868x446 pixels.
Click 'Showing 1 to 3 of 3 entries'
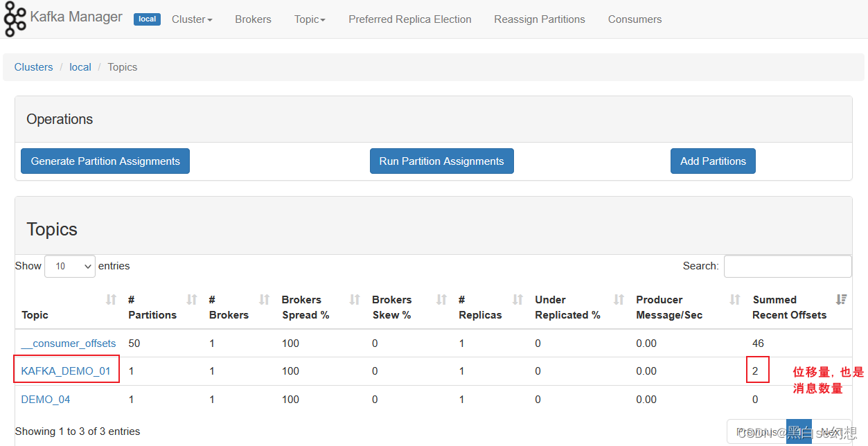point(78,431)
